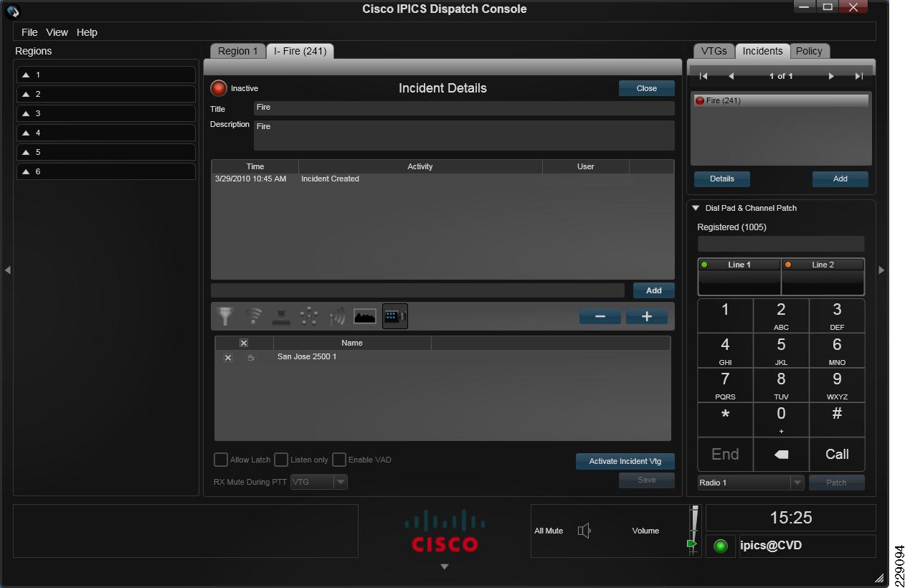Click the All Mute speaker icon

point(584,531)
